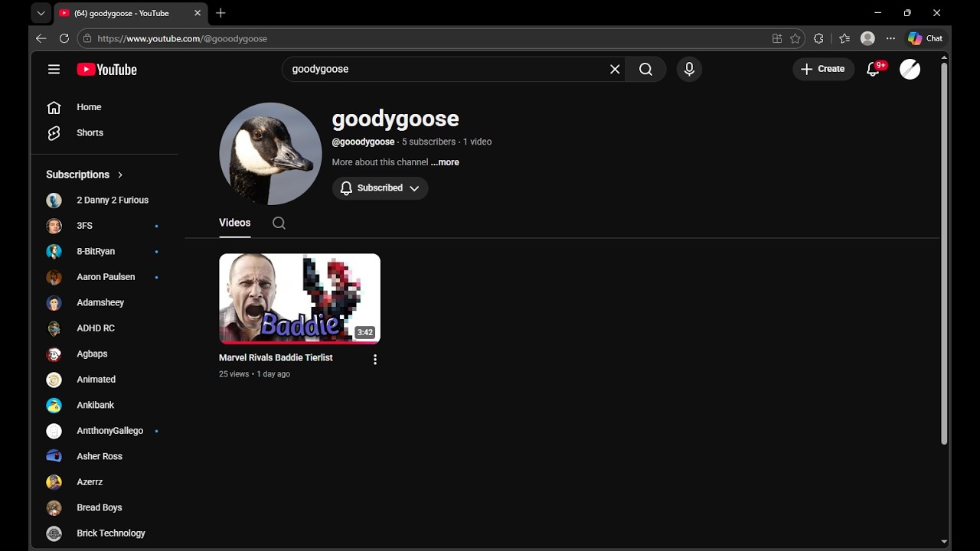This screenshot has width=980, height=551.
Task: Open video options three-dot menu
Action: pos(374,360)
